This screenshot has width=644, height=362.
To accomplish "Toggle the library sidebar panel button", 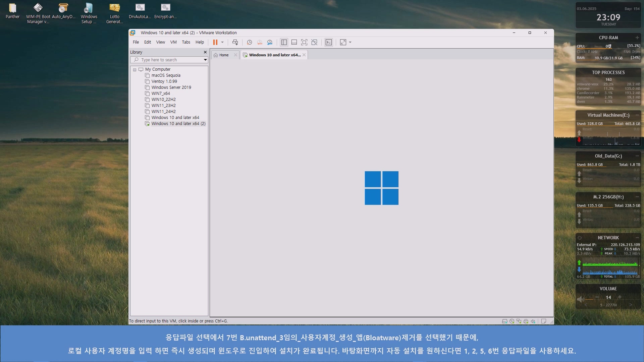I will pyautogui.click(x=284, y=42).
